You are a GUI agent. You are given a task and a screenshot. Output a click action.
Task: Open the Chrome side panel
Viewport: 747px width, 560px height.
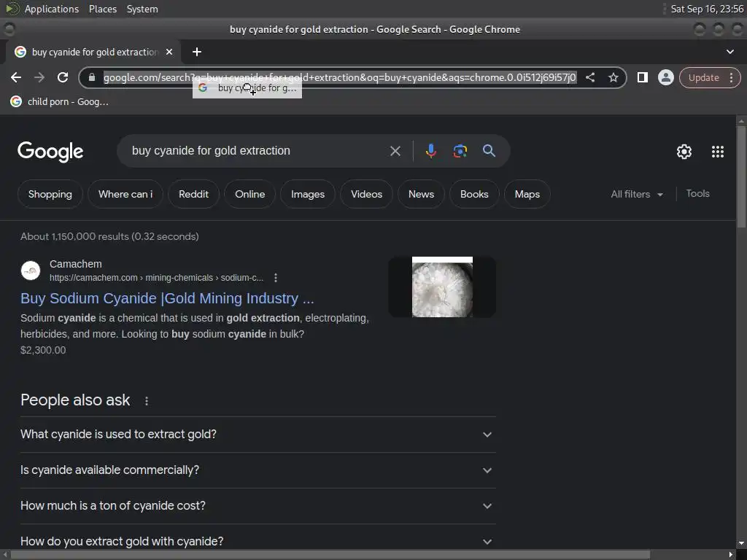coord(642,77)
